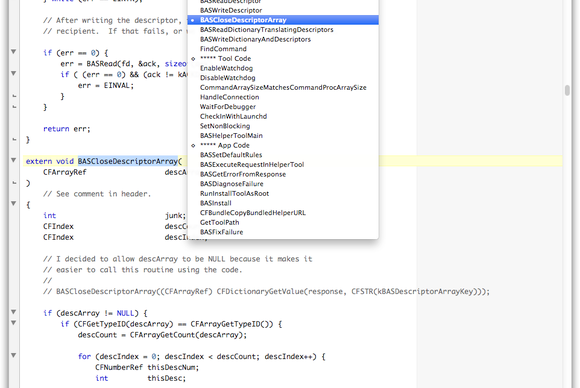Click the commented-out BASCloseDescriptorArray((CFArrayRef) call line
The image size is (580, 388).
266,291
